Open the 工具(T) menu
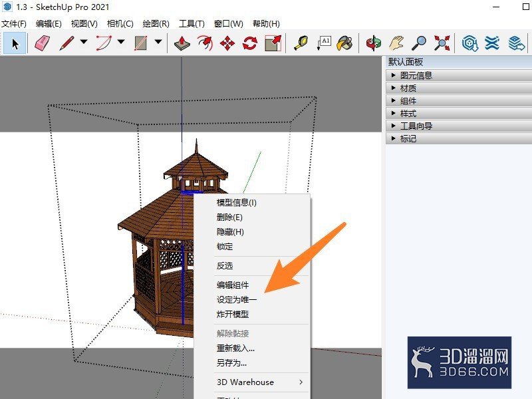 (x=192, y=24)
